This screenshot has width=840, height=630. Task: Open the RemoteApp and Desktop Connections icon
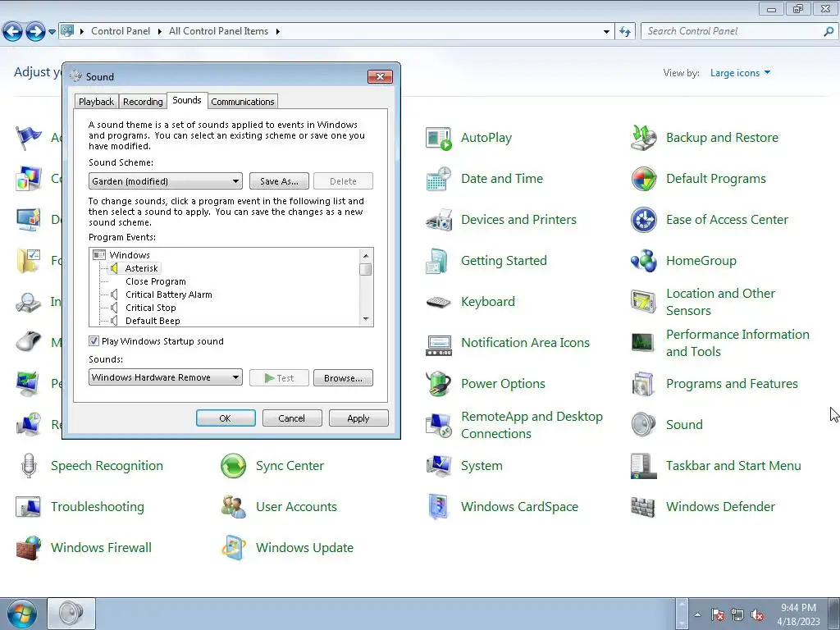click(x=439, y=425)
